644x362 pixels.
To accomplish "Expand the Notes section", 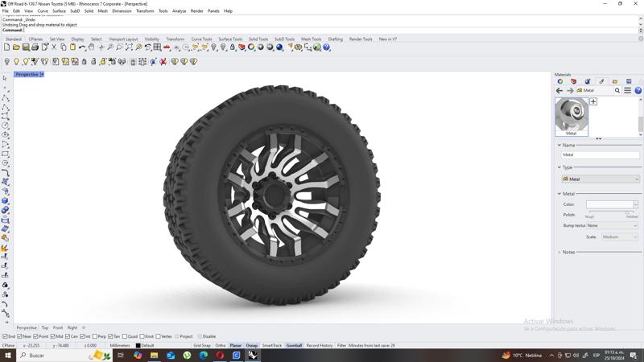I will [x=559, y=253].
